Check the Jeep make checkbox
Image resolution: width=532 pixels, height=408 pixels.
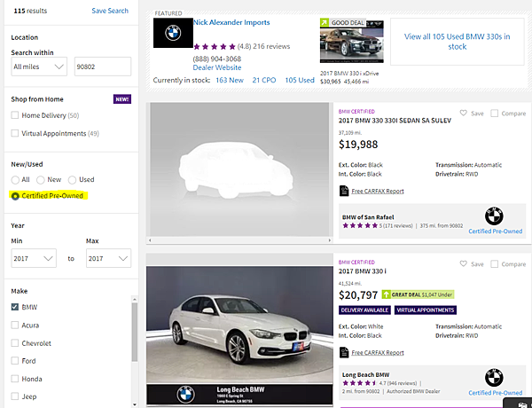tap(14, 396)
